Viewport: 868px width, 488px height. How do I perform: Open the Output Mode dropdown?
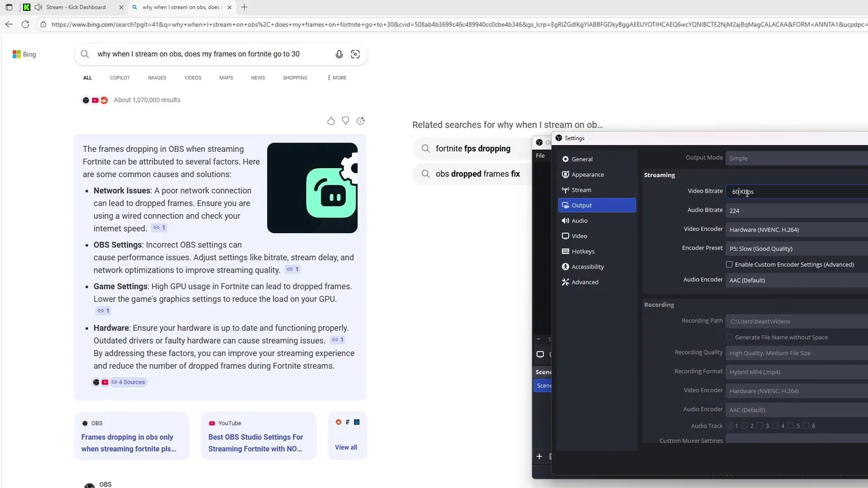point(797,158)
